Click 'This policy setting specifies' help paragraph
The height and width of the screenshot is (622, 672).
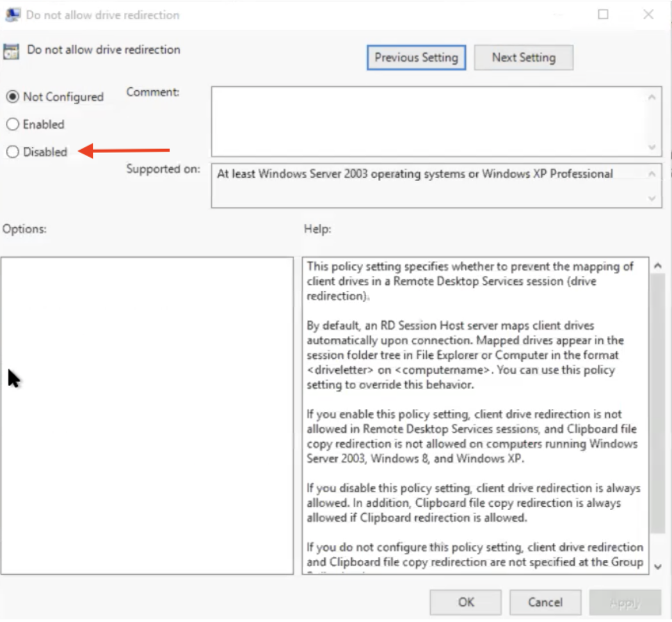coord(470,281)
